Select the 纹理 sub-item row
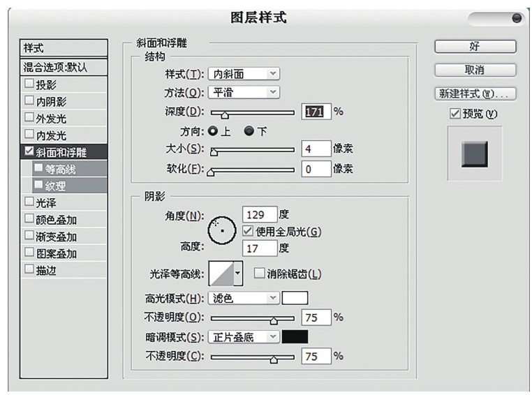The width and height of the screenshot is (532, 395). click(x=70, y=186)
